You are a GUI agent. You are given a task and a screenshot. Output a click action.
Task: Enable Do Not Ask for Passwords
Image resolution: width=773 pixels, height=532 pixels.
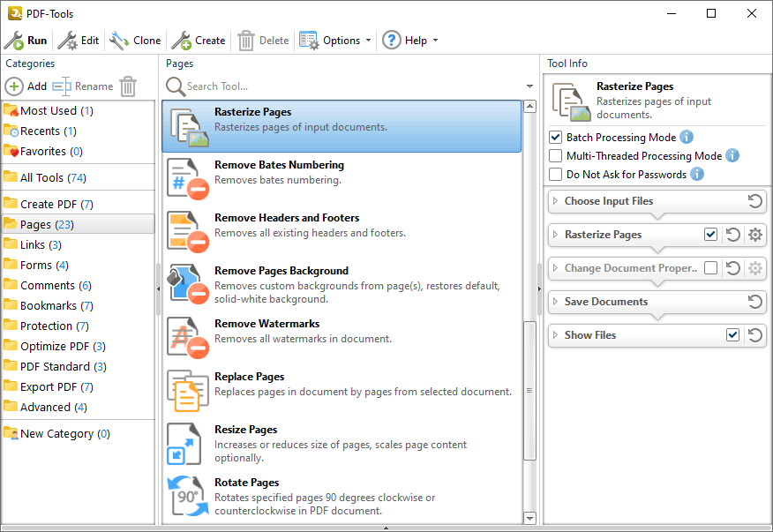[x=556, y=174]
